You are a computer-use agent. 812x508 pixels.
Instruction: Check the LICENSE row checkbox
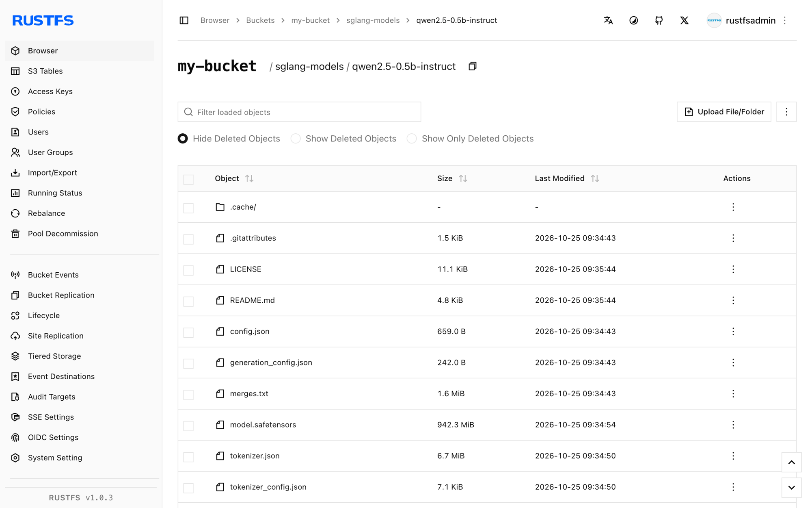pyautogui.click(x=188, y=270)
